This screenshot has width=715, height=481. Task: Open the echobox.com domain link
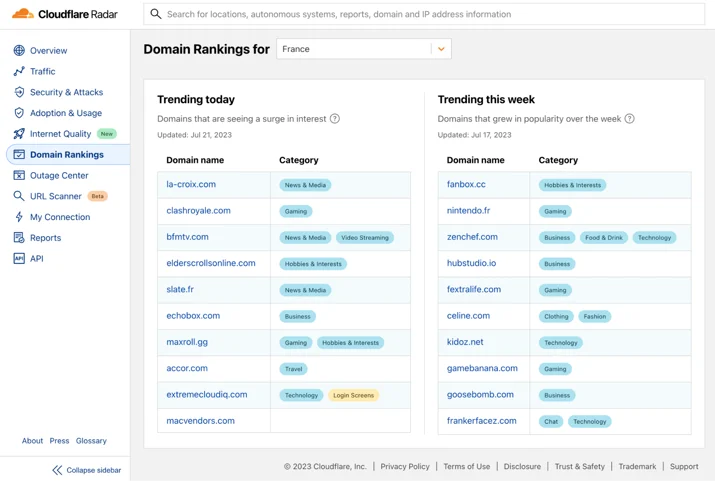[193, 316]
